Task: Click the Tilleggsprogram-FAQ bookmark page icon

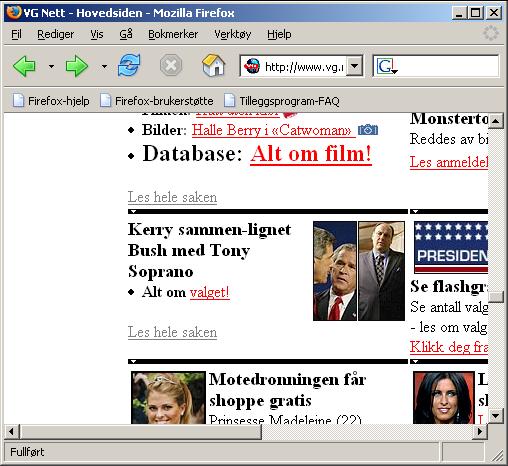Action: click(229, 100)
